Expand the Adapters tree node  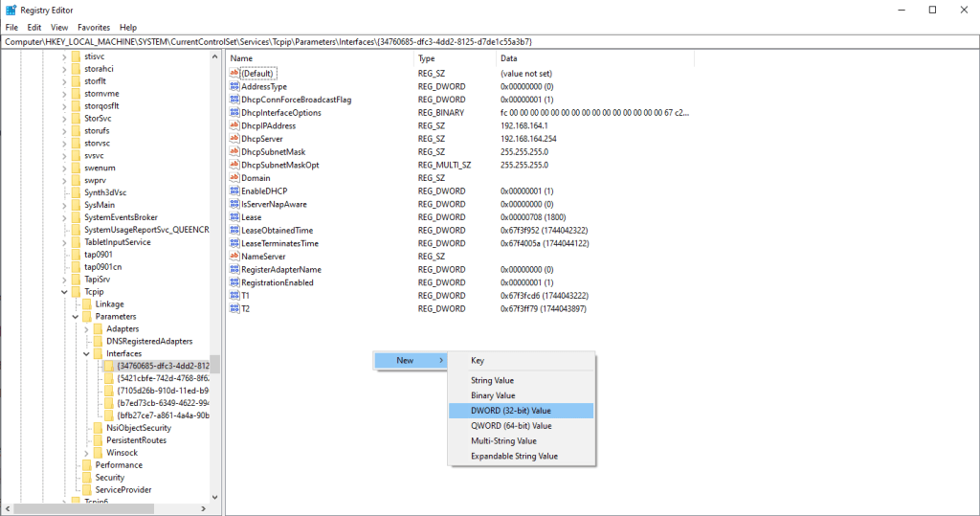(86, 329)
